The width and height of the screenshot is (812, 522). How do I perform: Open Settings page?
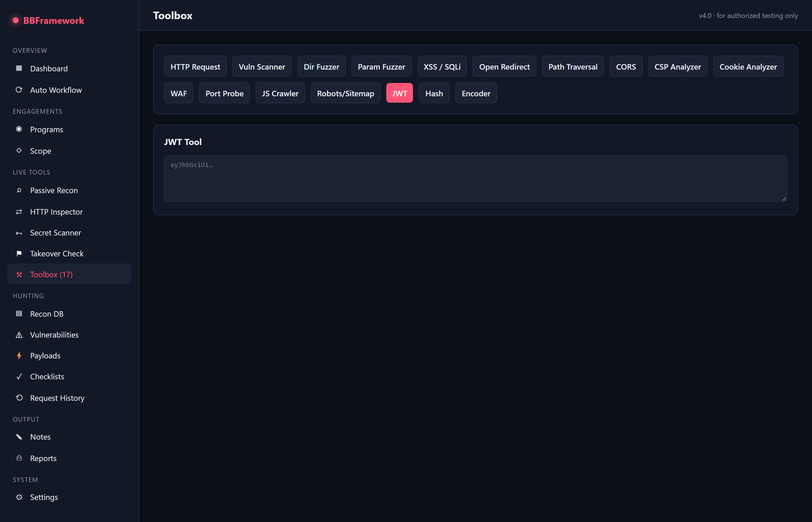[x=69, y=497]
